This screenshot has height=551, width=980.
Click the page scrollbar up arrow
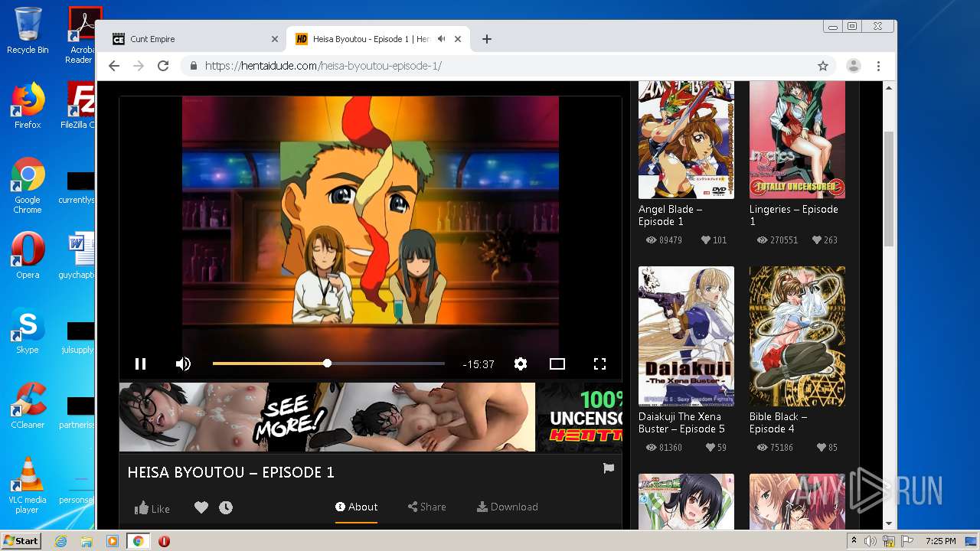(889, 88)
